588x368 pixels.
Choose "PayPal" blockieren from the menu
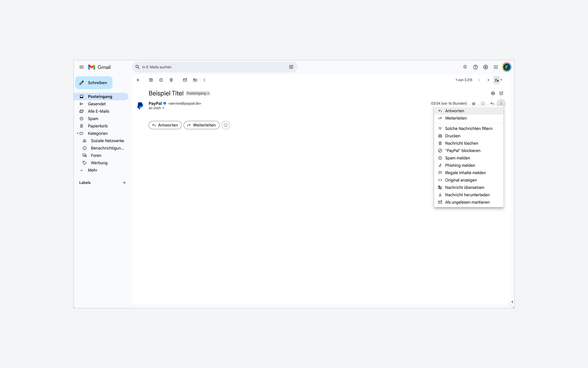point(469,151)
